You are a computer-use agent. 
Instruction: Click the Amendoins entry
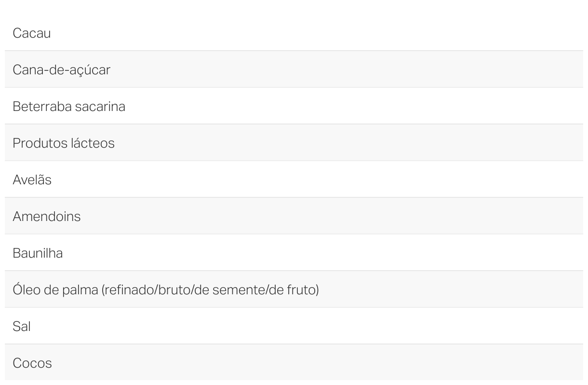coord(294,216)
